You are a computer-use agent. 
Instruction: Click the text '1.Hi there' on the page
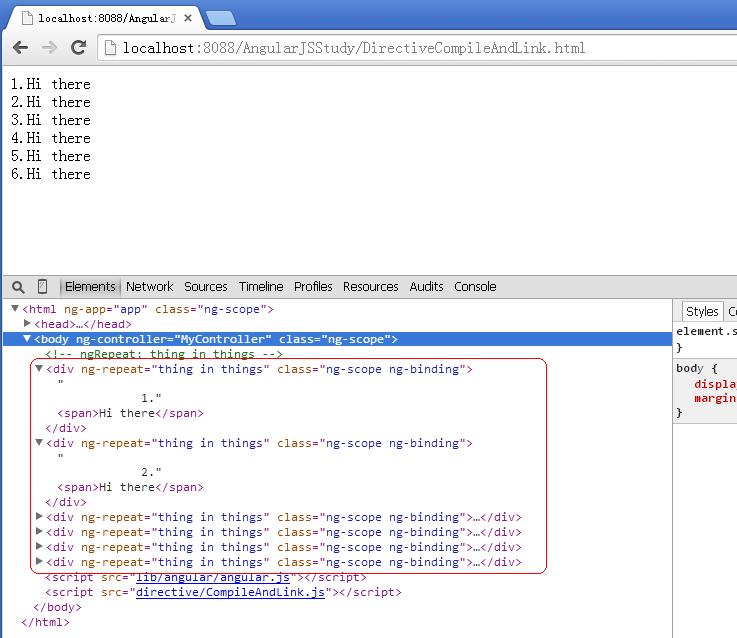click(51, 84)
